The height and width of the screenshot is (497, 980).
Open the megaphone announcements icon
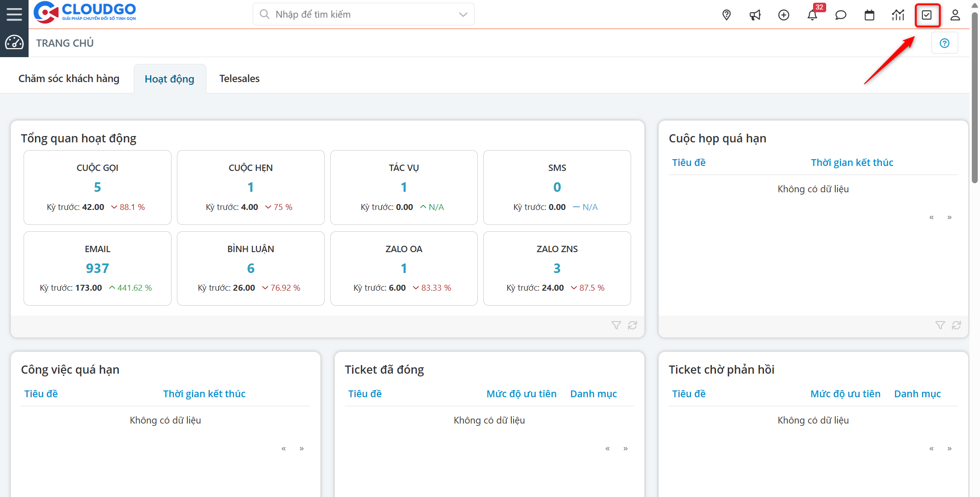click(755, 15)
